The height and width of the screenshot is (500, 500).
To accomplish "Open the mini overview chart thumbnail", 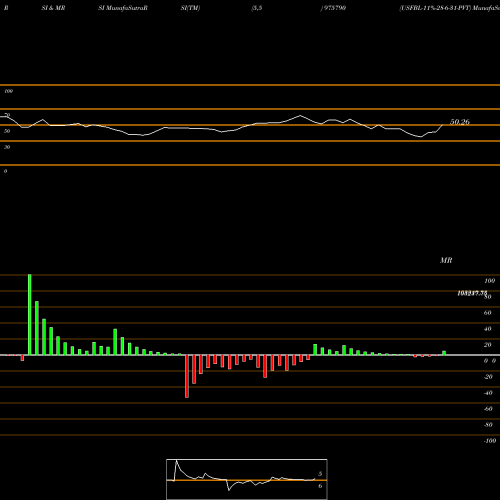I will [x=247, y=479].
